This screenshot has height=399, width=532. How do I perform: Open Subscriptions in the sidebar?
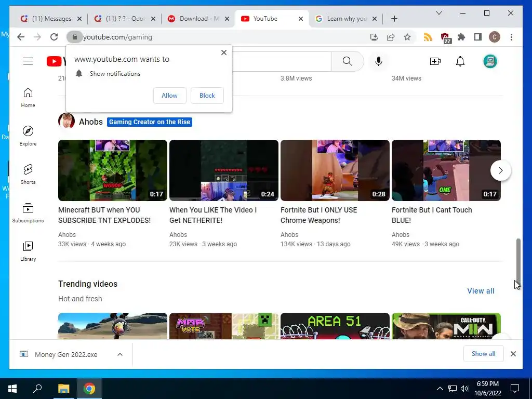[28, 212]
